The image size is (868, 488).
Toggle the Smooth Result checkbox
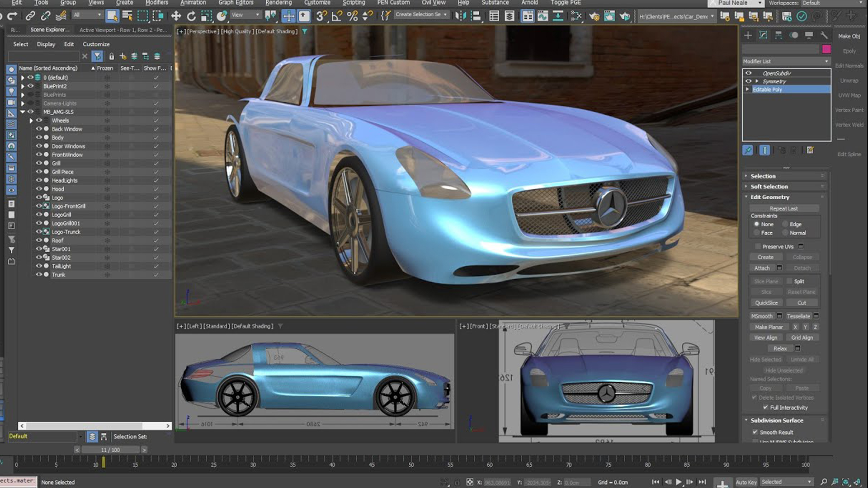pos(755,432)
